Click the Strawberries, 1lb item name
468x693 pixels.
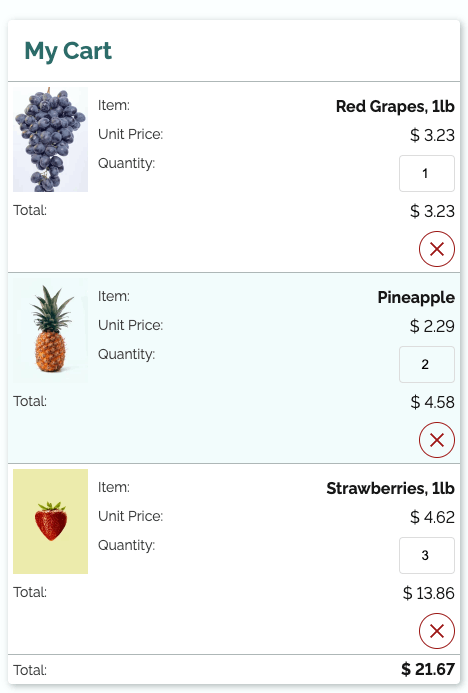click(x=390, y=488)
